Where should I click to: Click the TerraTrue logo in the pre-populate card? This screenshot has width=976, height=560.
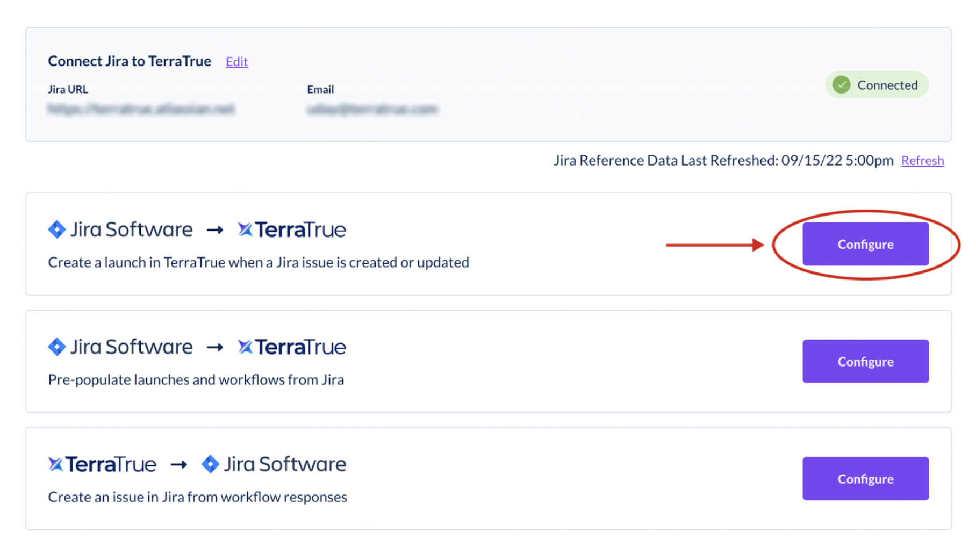point(292,347)
